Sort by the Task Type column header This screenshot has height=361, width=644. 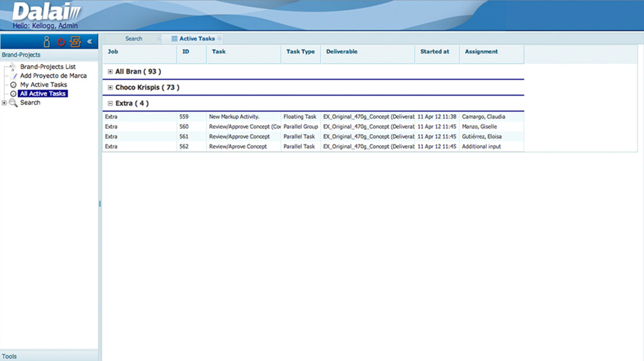tap(300, 52)
